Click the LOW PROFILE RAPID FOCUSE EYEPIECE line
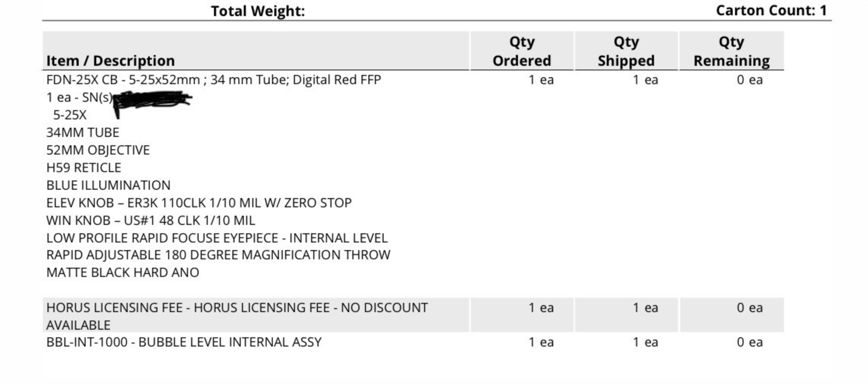Image resolution: width=868 pixels, height=384 pixels. click(x=217, y=238)
